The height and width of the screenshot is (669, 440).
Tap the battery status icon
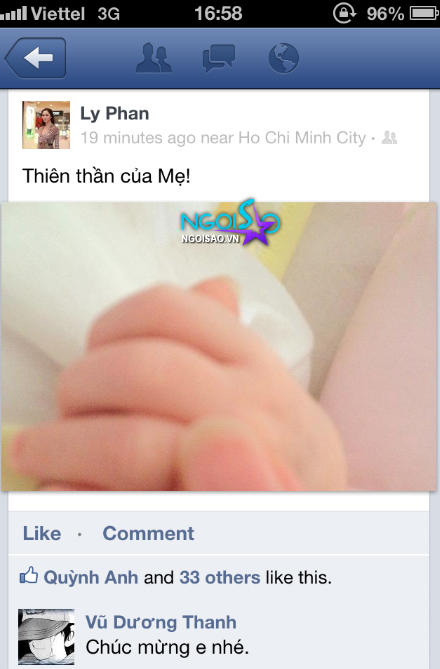click(x=424, y=13)
